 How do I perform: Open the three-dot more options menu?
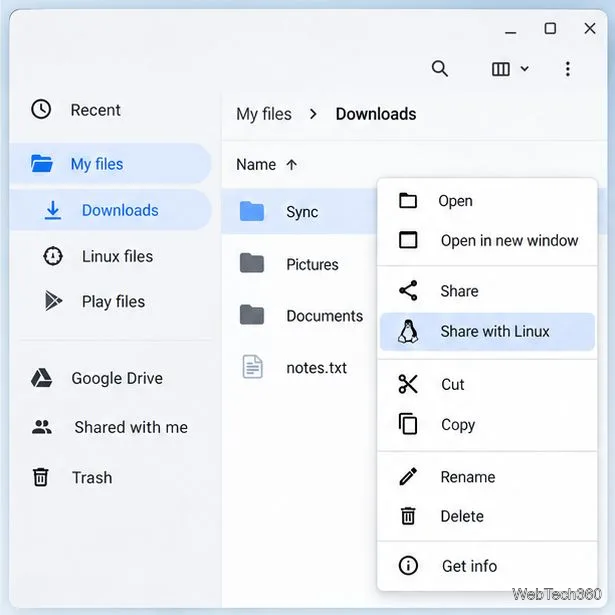[568, 69]
